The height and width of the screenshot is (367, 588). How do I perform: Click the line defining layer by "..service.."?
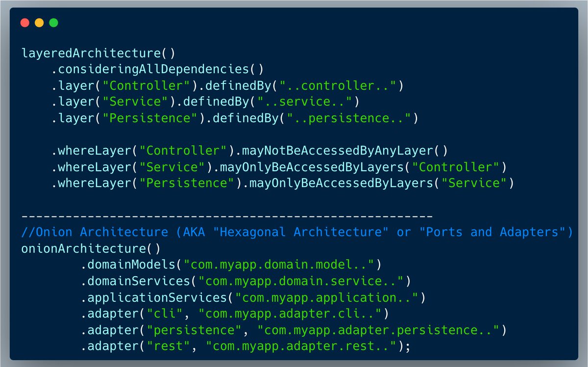coord(205,102)
